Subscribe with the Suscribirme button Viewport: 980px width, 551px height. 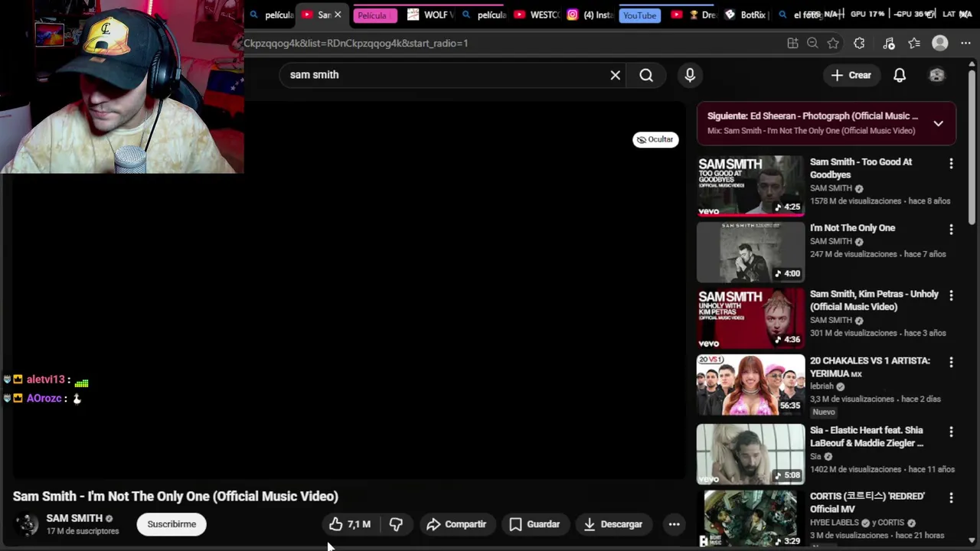pos(171,524)
